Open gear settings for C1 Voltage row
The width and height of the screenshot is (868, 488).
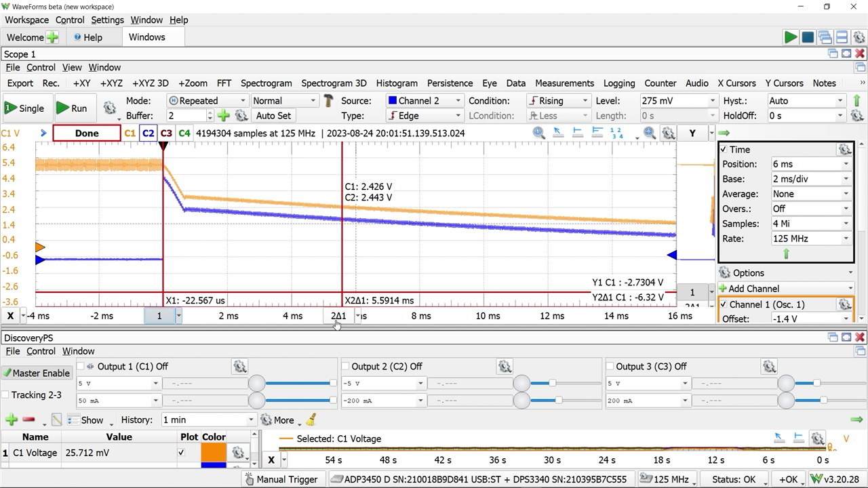238,453
